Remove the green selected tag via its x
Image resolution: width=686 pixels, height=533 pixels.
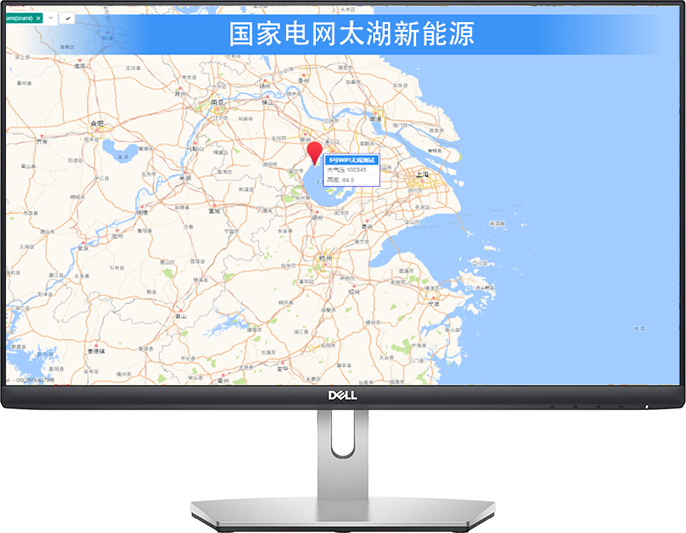click(x=38, y=18)
